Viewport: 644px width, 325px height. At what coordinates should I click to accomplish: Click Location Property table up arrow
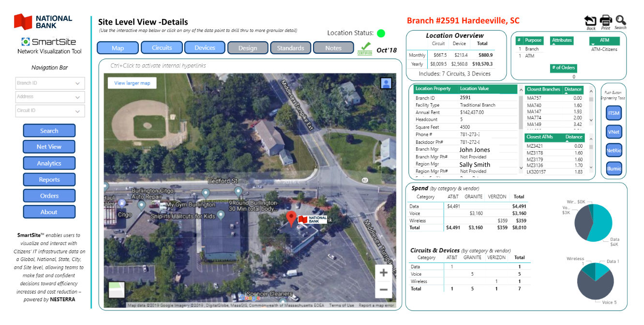[x=521, y=90]
